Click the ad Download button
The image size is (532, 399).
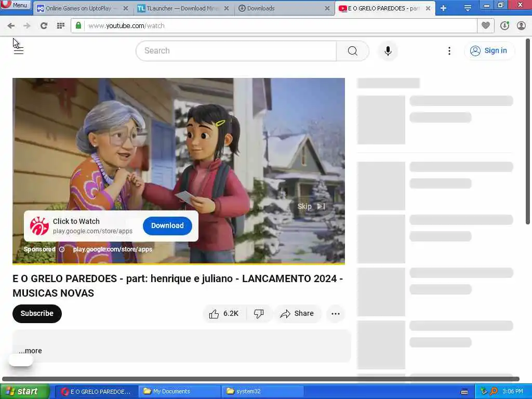[x=167, y=225]
